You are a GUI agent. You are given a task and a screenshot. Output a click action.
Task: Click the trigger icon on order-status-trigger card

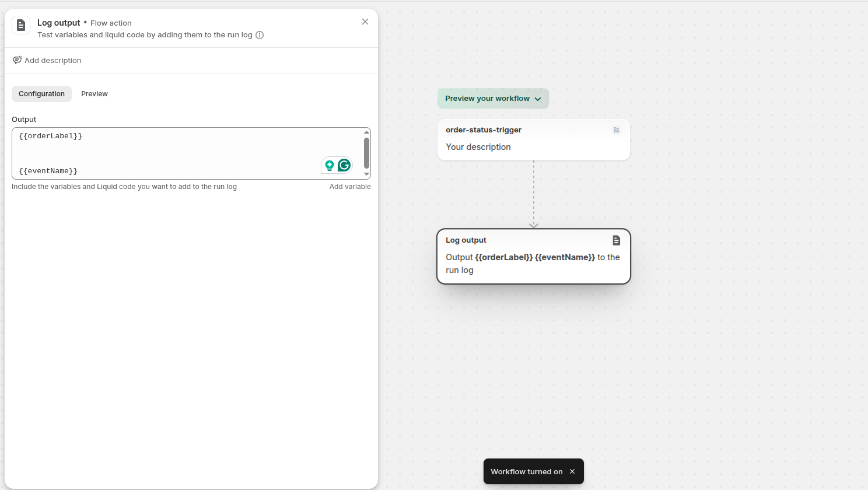tap(617, 130)
